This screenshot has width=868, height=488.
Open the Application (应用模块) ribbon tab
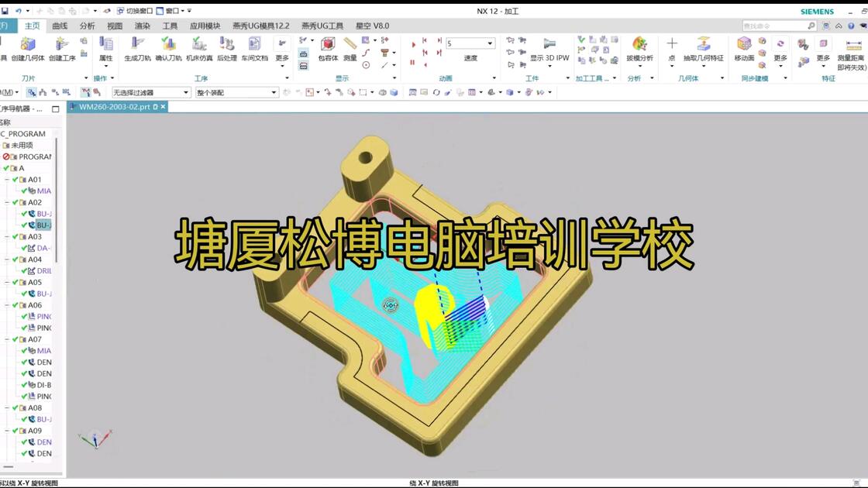coord(205,26)
